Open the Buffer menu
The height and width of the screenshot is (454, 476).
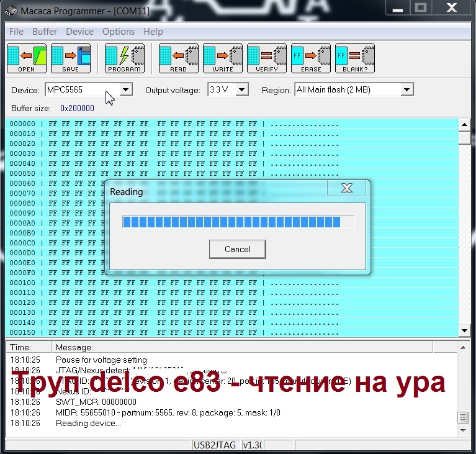(x=45, y=32)
